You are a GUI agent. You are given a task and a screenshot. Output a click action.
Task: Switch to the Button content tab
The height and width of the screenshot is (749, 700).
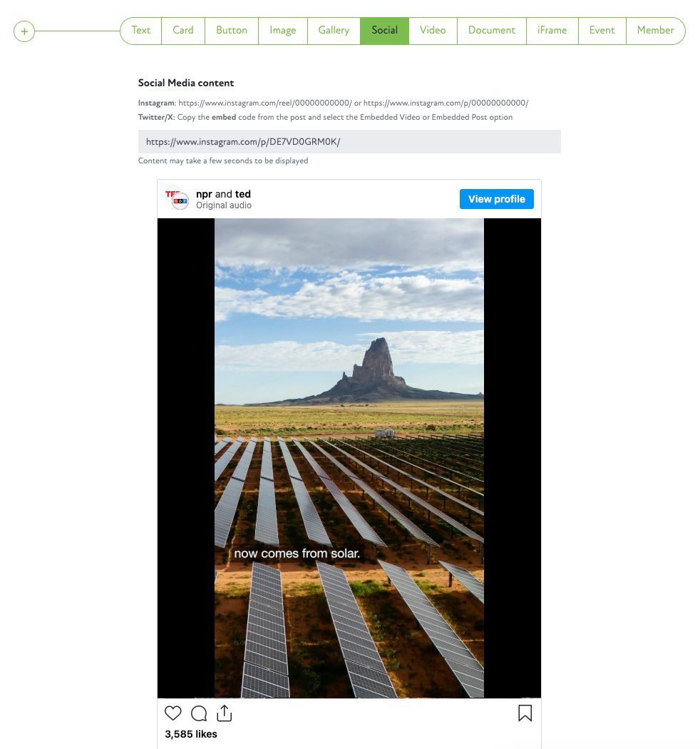[x=232, y=31]
